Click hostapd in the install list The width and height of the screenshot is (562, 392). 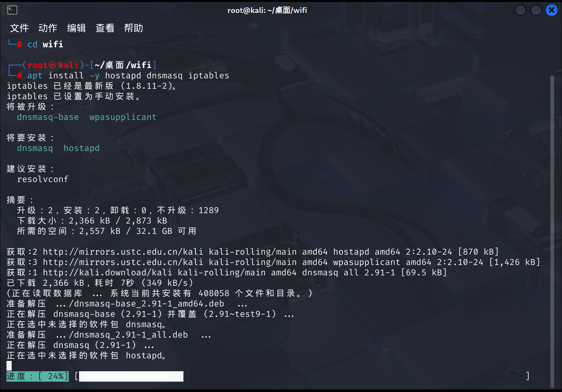pyautogui.click(x=82, y=148)
